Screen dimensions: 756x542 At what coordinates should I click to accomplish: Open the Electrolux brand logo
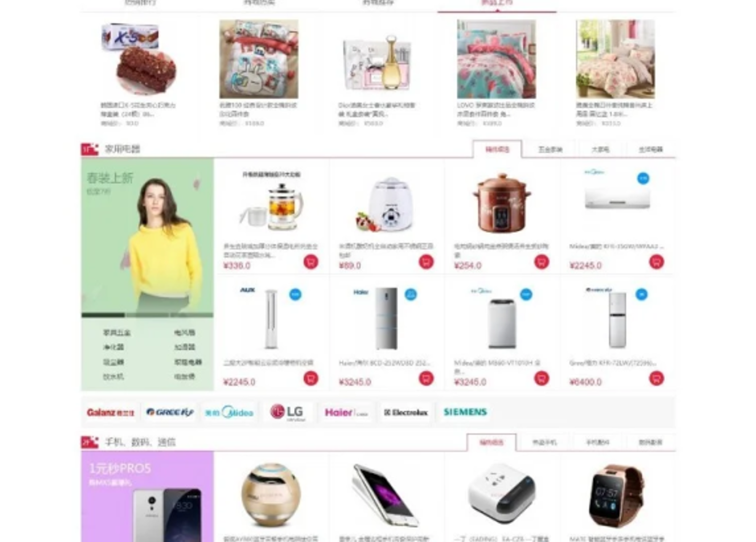pos(406,412)
